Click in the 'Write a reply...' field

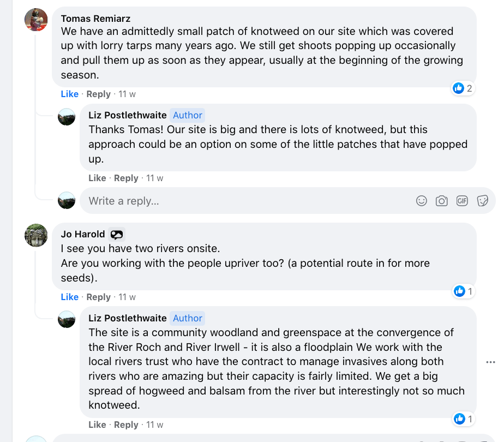pos(245,201)
